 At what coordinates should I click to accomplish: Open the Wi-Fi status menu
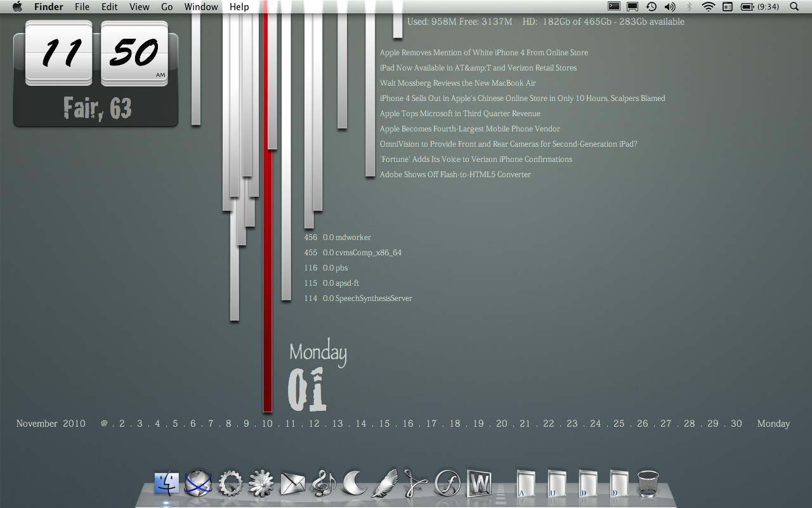point(709,7)
